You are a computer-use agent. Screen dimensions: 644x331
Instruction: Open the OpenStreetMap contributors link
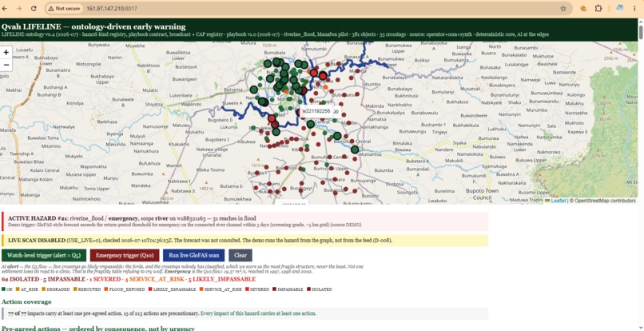(605, 201)
